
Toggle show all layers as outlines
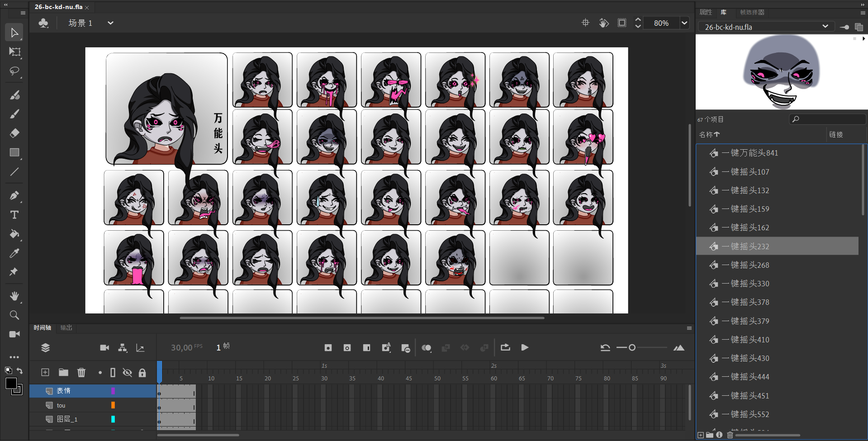(113, 372)
